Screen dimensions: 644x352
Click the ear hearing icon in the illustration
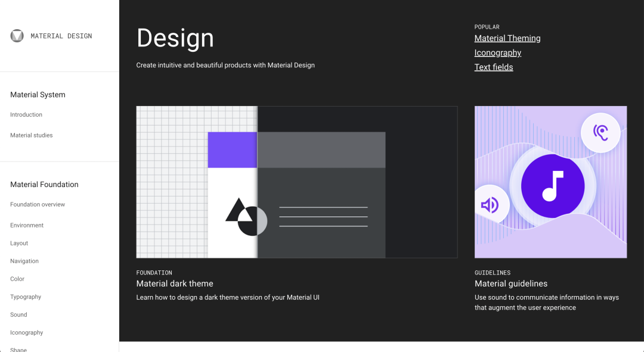tap(600, 132)
